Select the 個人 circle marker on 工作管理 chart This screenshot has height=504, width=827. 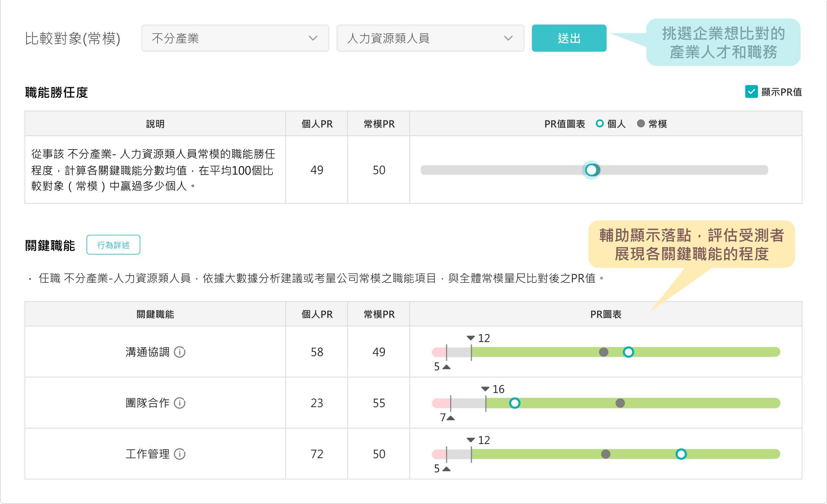(x=681, y=454)
